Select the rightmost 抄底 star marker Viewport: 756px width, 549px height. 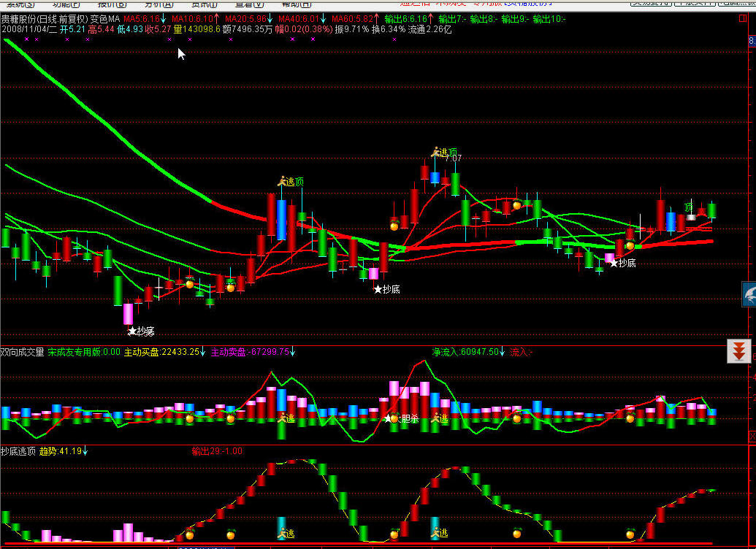point(622,263)
